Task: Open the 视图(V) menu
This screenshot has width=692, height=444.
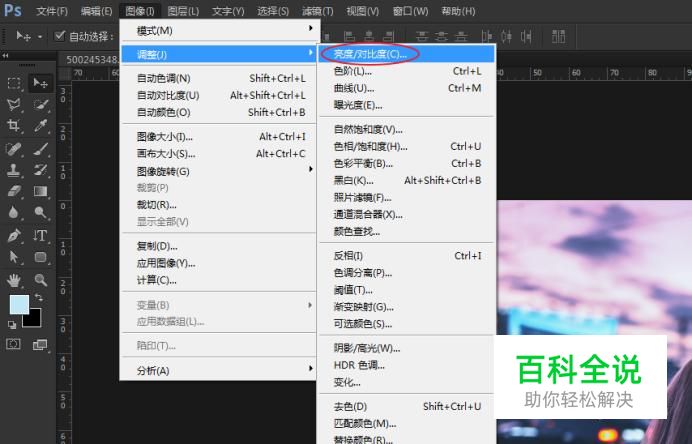Action: pyautogui.click(x=362, y=11)
